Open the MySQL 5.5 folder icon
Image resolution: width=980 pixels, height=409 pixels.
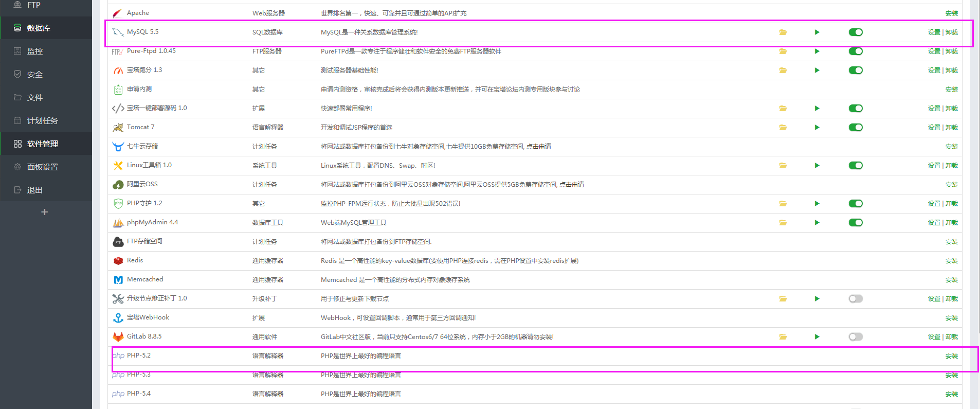coord(783,32)
